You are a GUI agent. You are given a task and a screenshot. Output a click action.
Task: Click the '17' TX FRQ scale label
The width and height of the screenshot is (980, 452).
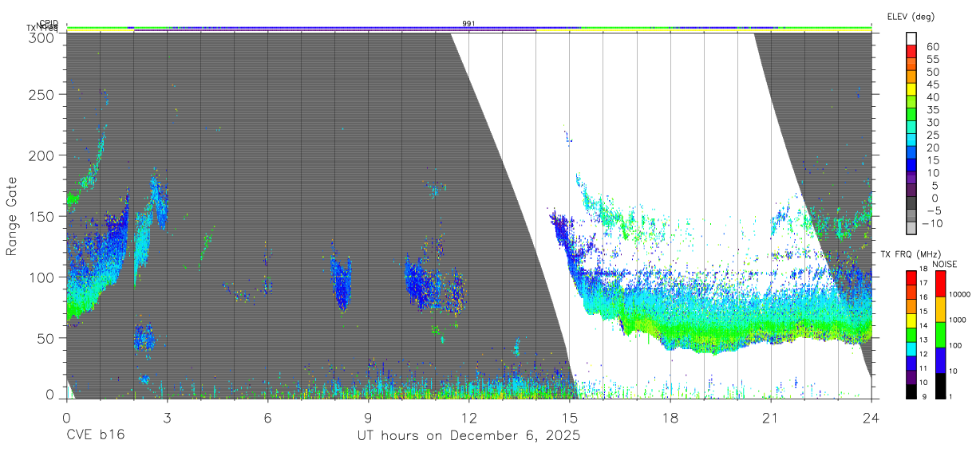(923, 283)
